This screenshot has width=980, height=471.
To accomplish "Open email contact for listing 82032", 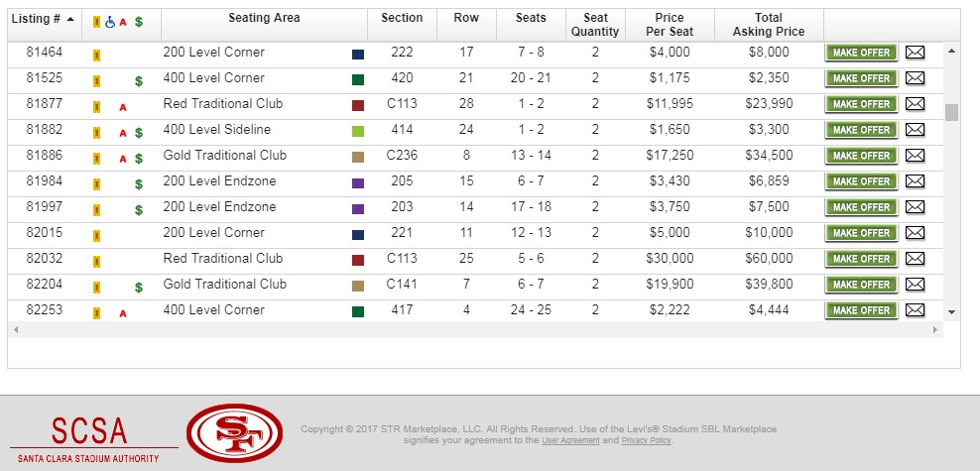I will tap(915, 259).
